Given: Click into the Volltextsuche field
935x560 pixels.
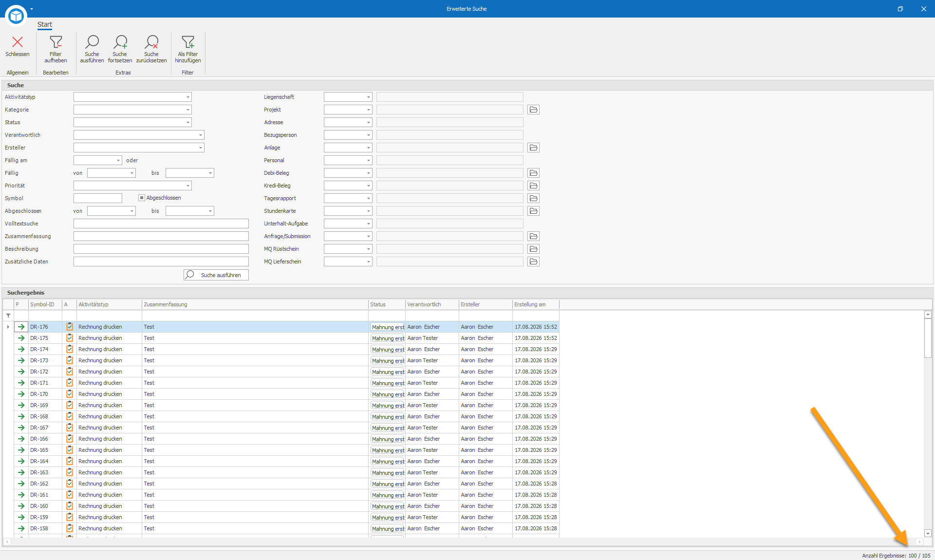Looking at the screenshot, I should pos(161,224).
